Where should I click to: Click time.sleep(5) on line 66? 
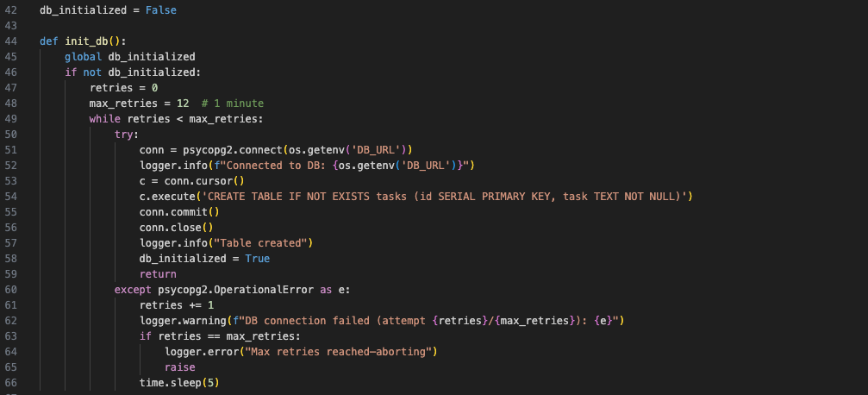click(179, 382)
